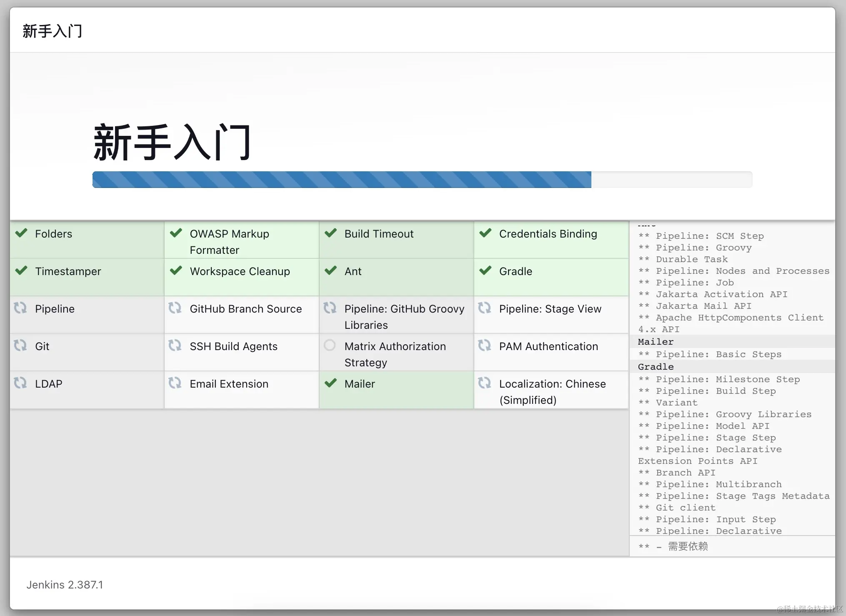
Task: Click the Pipeline plugin label in grid
Action: (55, 309)
